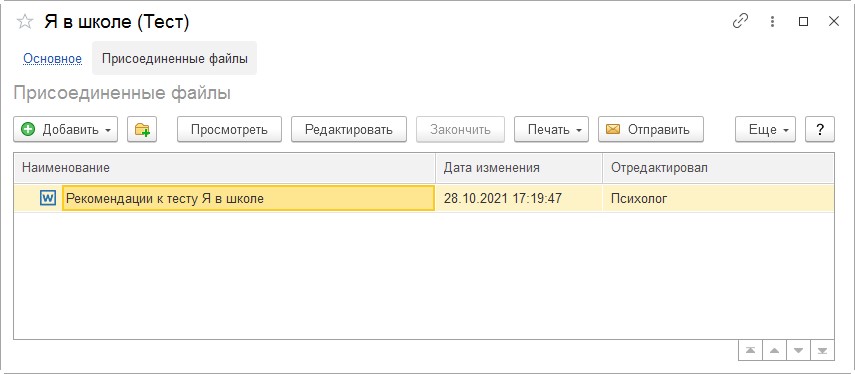Select the Присоединенные файлы tab
Viewport: 855px width, 374px height.
coord(174,58)
